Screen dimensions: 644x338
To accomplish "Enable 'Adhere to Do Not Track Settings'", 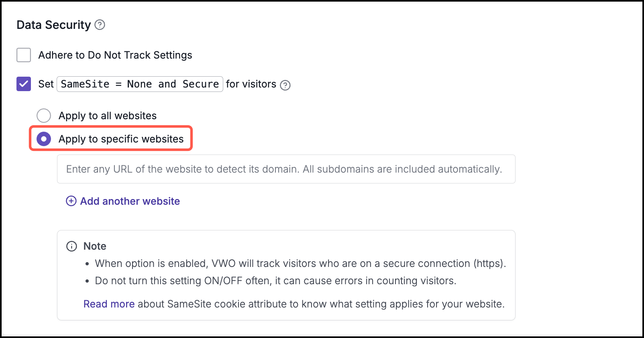I will (23, 55).
